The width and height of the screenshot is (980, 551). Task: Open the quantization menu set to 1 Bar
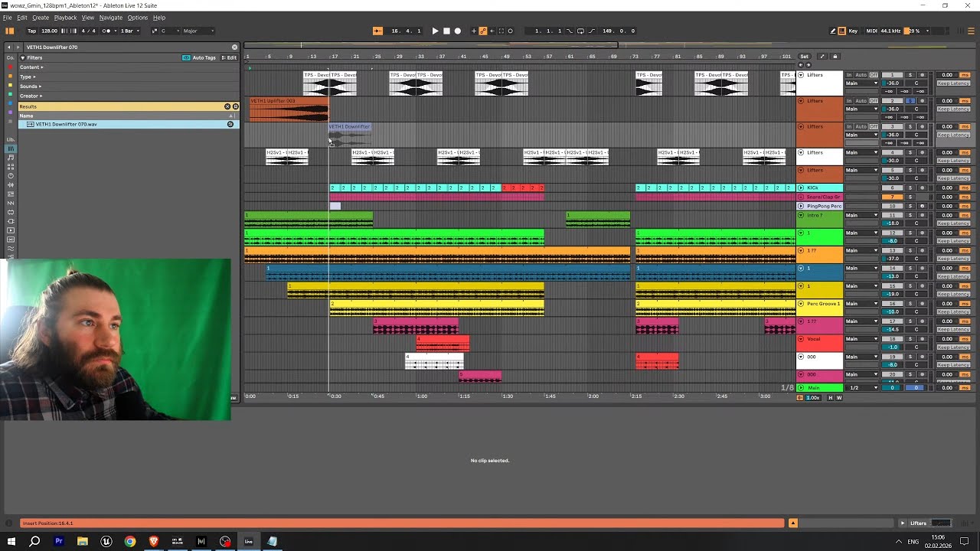coord(129,31)
